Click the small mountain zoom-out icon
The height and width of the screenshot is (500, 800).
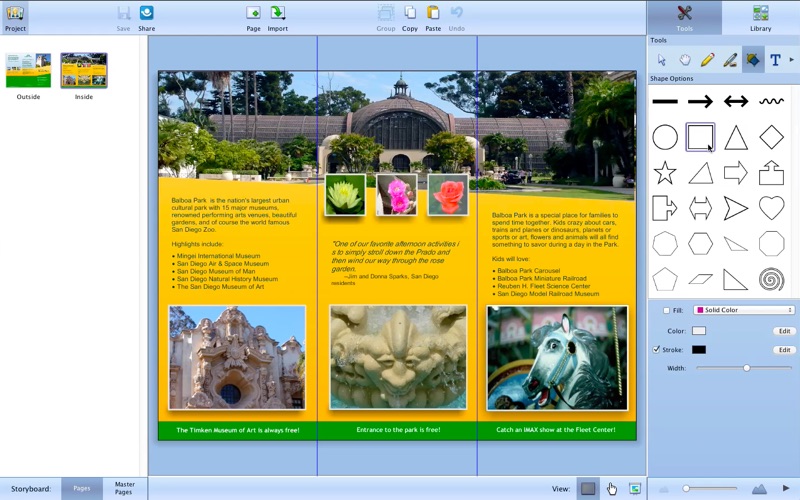(664, 490)
